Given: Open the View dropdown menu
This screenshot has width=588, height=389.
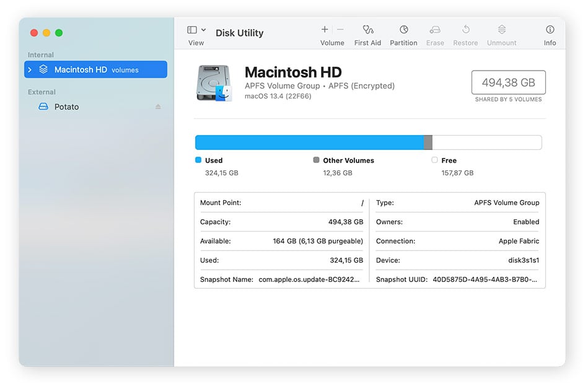Looking at the screenshot, I should (204, 29).
